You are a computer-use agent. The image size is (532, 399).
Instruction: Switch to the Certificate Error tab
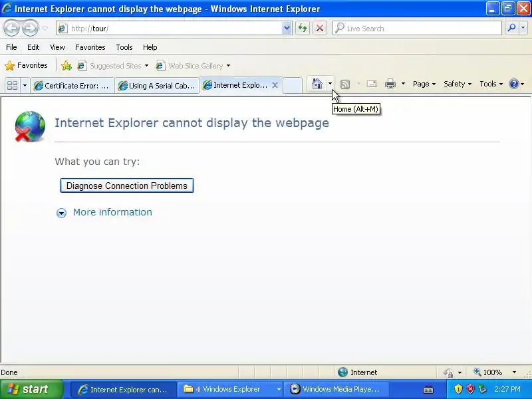pyautogui.click(x=72, y=86)
